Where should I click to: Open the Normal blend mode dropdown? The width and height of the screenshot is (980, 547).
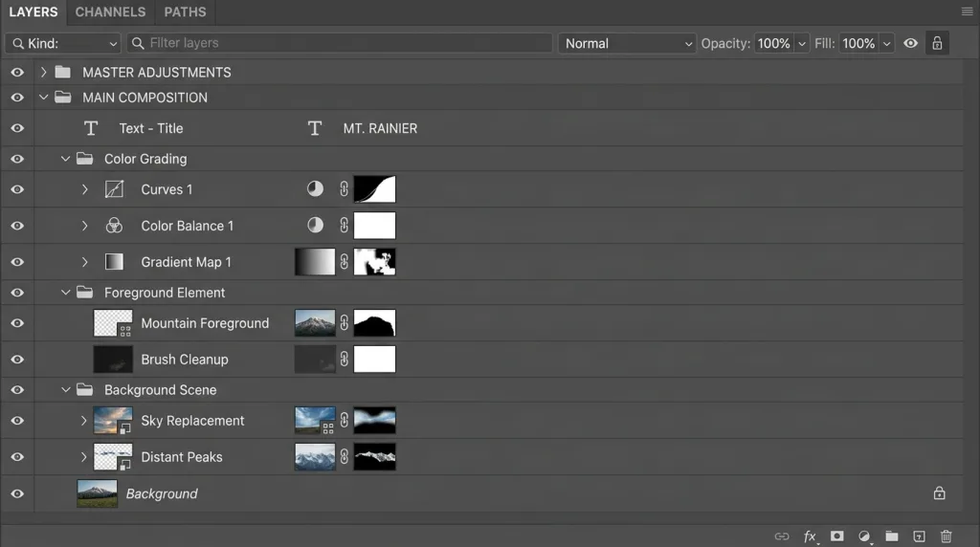pyautogui.click(x=627, y=43)
